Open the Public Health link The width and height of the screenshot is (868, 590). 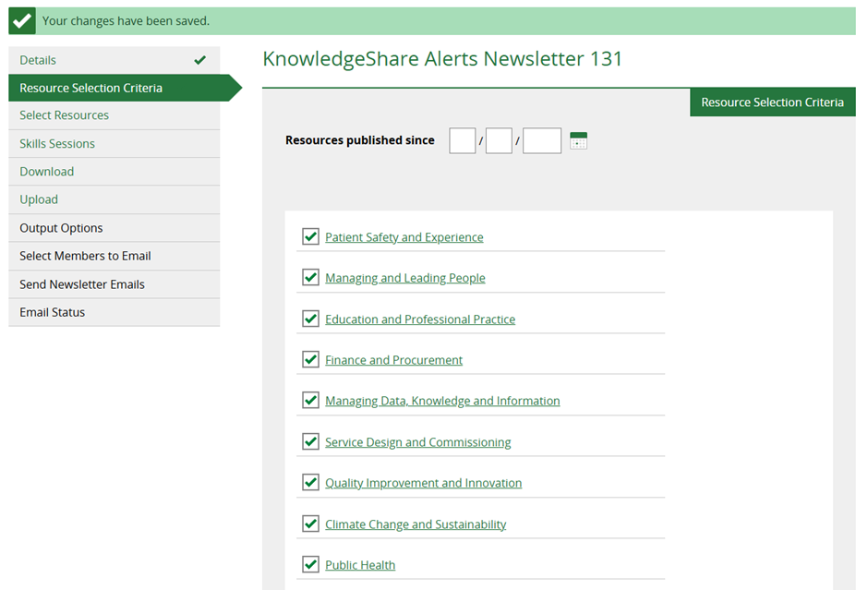click(360, 565)
